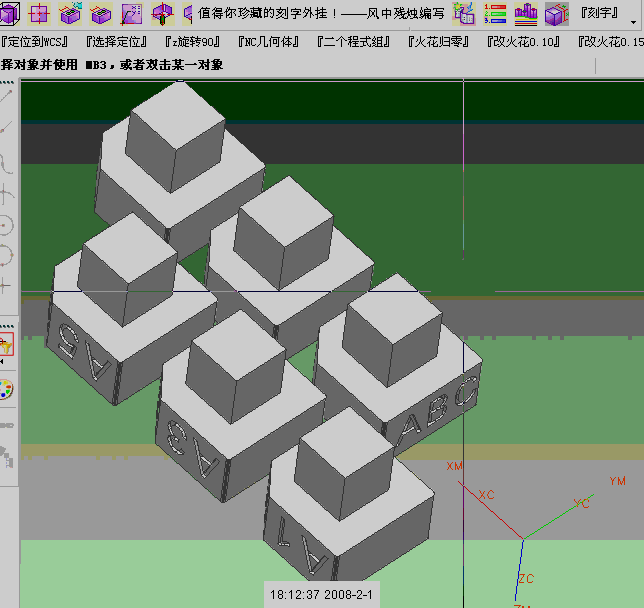Open the color palette icon in left sidebar
Viewport: 644px width, 608px height.
click(x=6, y=391)
